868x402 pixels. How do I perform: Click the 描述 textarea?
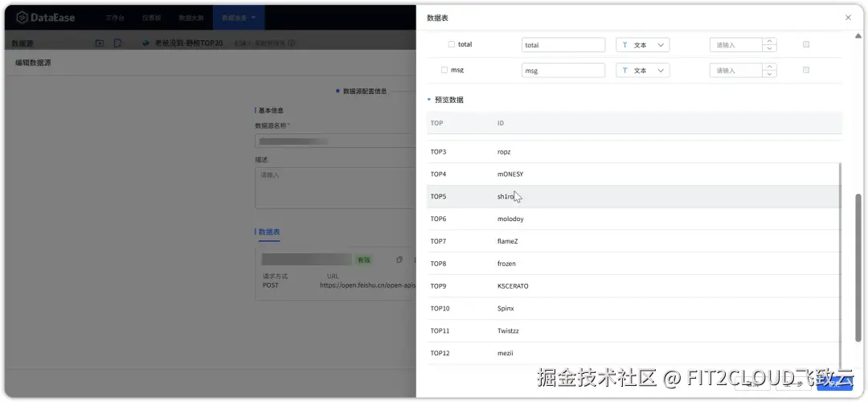(335, 188)
